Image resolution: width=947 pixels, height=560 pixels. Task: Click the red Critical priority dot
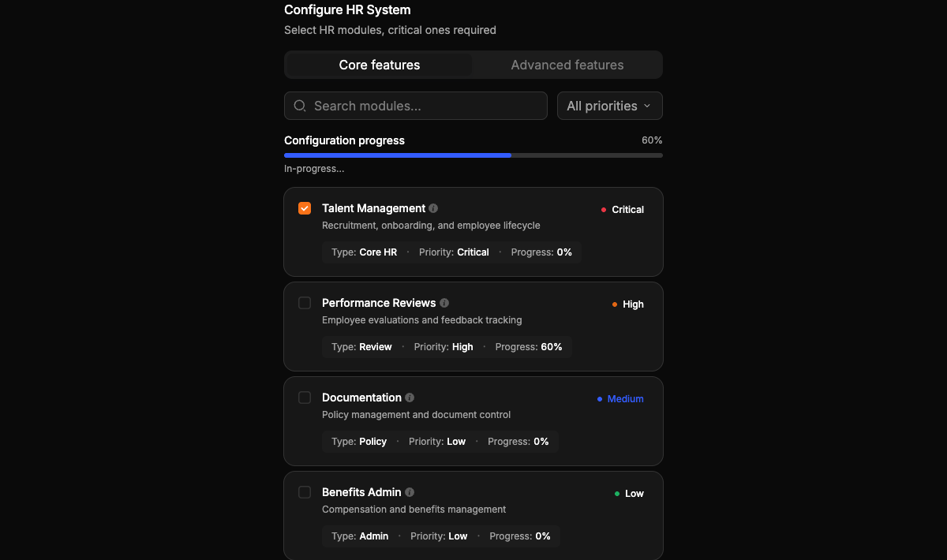[x=604, y=210]
